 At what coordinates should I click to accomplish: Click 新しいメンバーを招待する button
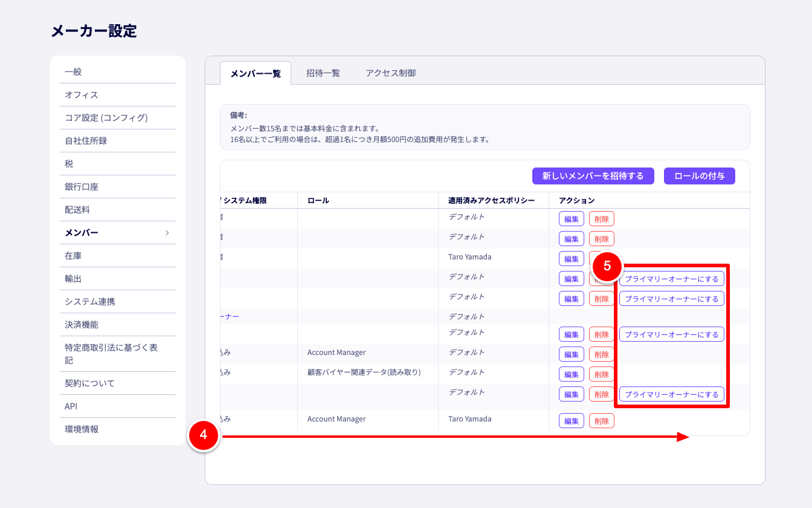pos(593,176)
